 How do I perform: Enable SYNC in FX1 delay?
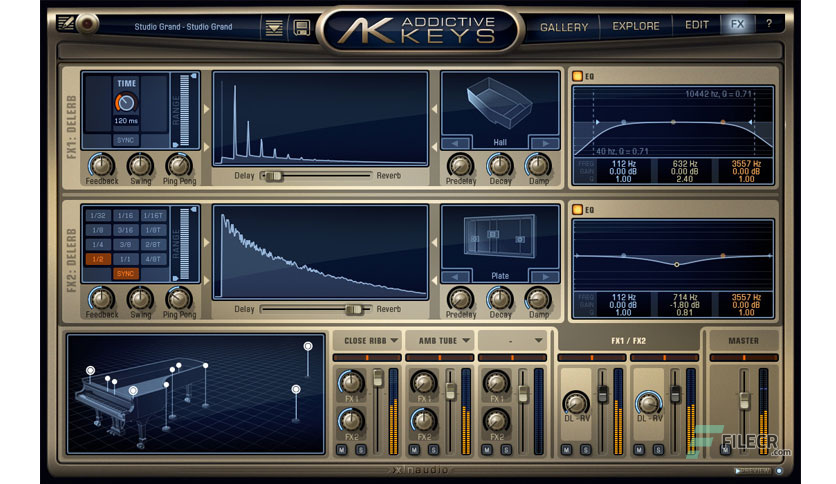coord(126,140)
